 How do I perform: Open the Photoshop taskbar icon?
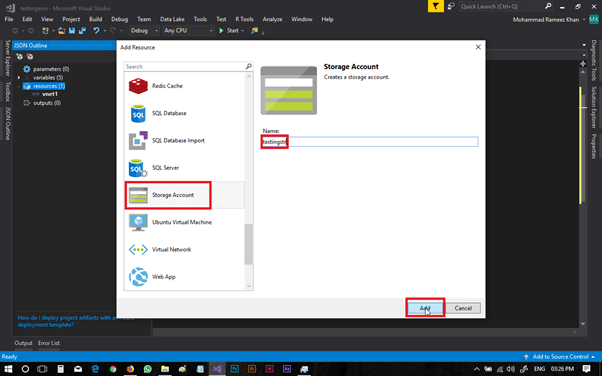234,369
